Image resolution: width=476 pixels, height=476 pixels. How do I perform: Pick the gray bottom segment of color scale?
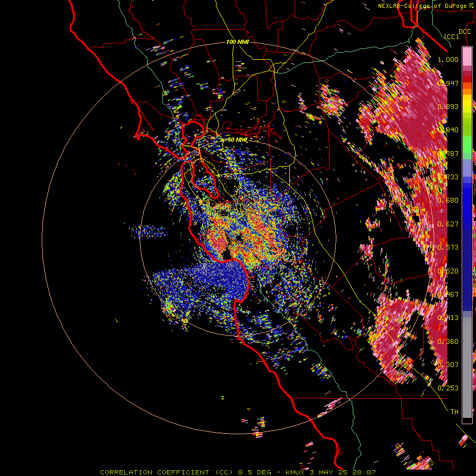click(467, 368)
